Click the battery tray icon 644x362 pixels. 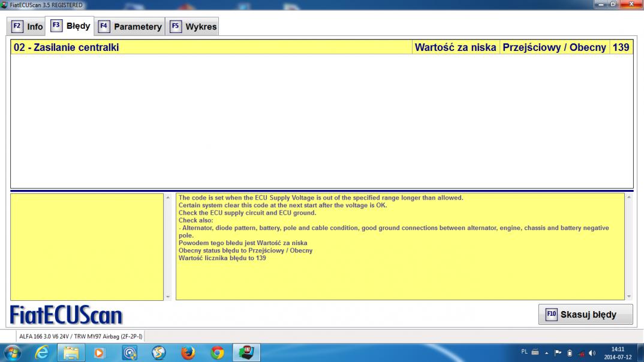[570, 353]
